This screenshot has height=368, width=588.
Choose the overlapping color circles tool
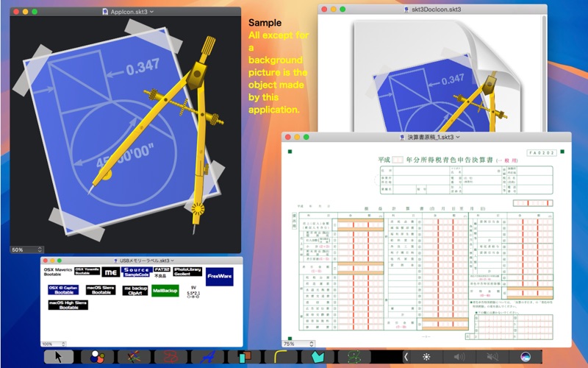(98, 357)
